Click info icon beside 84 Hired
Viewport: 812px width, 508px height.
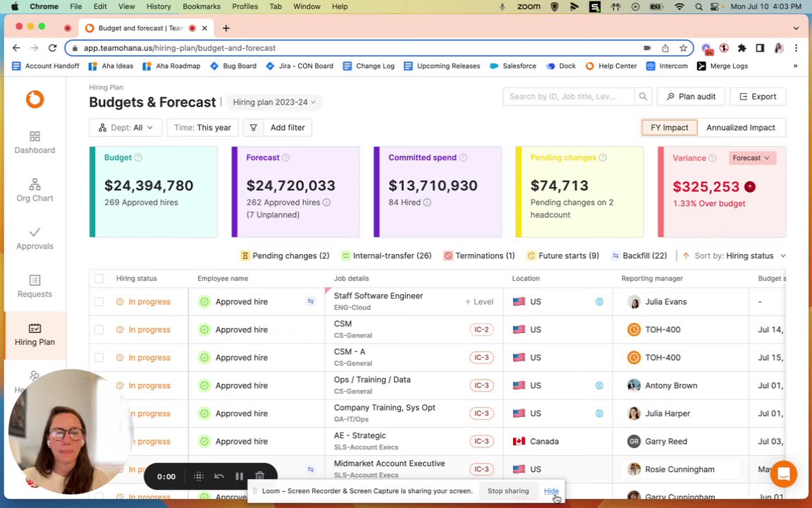click(x=426, y=202)
